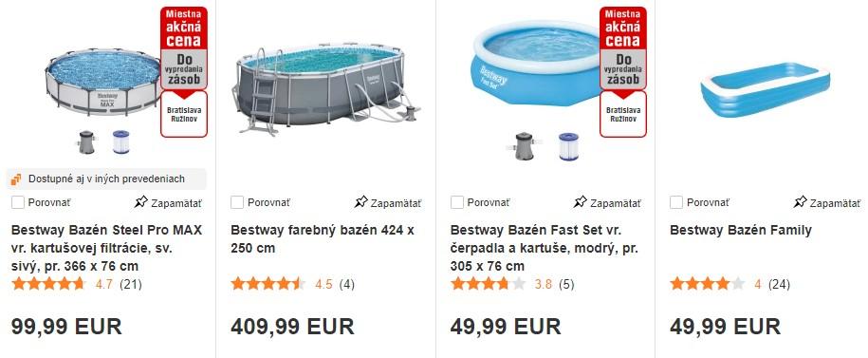Click review count (4) on farebný bazén
868x358 pixels.
(346, 284)
